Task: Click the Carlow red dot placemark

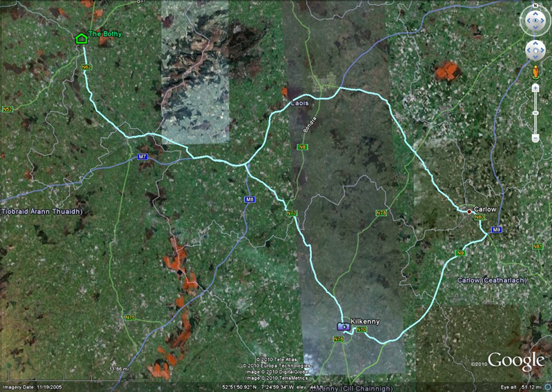Action: pos(469,212)
